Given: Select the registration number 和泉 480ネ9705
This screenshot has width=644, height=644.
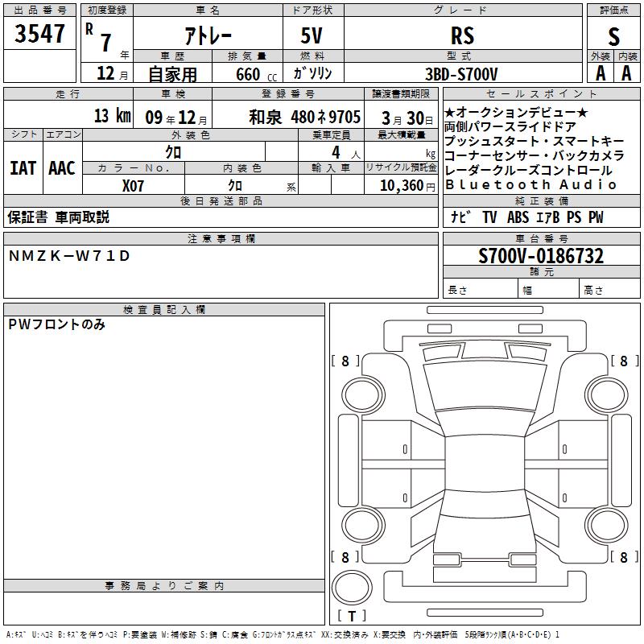Looking at the screenshot, I should coord(304,116).
